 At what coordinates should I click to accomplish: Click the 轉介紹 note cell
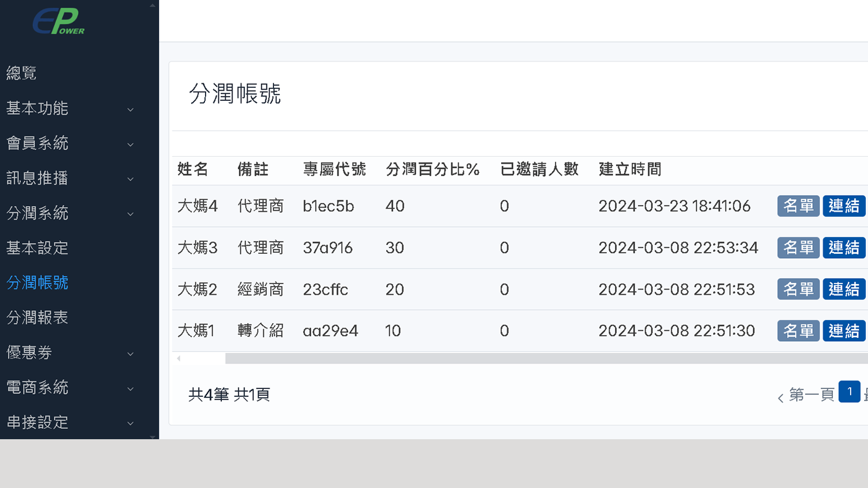(260, 331)
